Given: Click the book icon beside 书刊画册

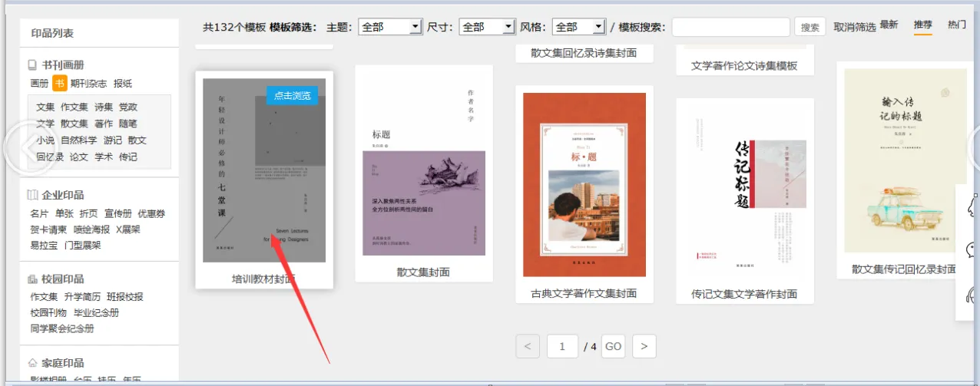Looking at the screenshot, I should (x=33, y=65).
